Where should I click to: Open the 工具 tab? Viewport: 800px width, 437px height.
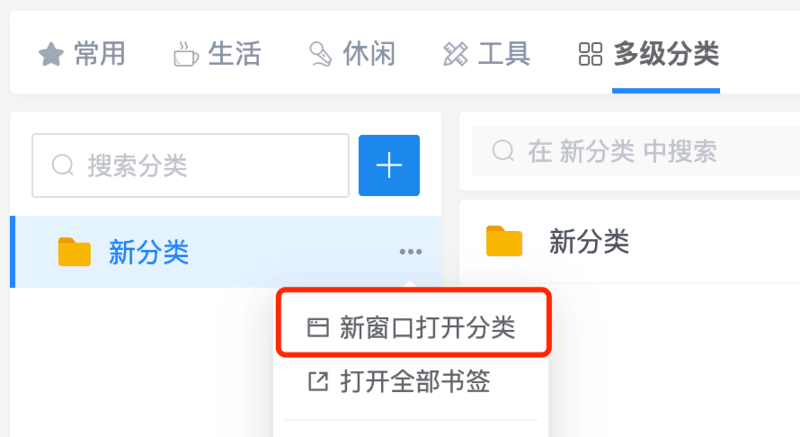[x=487, y=54]
